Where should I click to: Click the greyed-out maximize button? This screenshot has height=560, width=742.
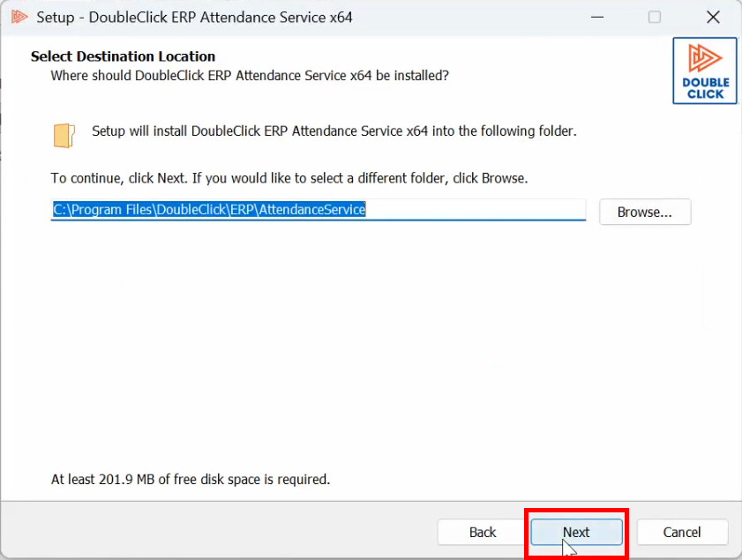tap(654, 17)
